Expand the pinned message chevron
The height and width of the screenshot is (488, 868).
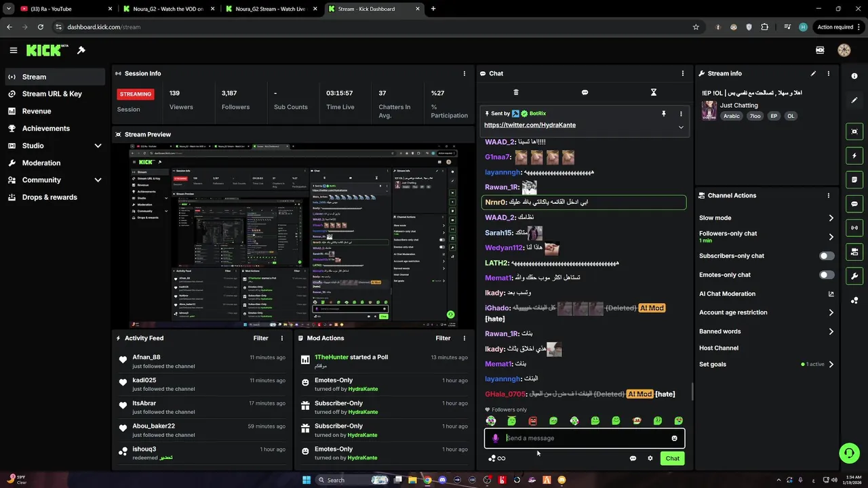[x=681, y=127]
